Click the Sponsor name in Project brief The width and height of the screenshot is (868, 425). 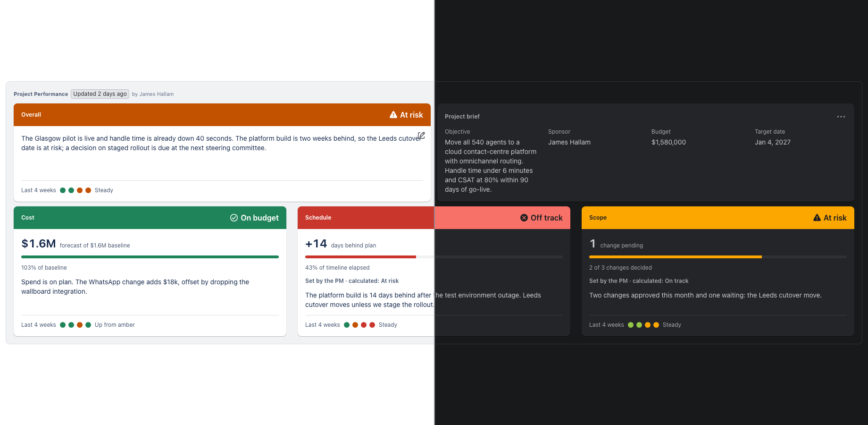coord(569,142)
